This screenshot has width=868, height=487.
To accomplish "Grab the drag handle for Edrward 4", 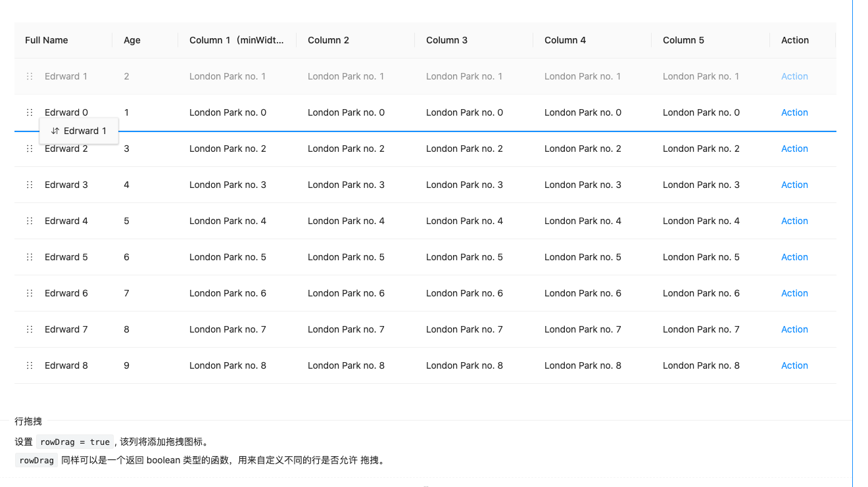I will pyautogui.click(x=30, y=221).
